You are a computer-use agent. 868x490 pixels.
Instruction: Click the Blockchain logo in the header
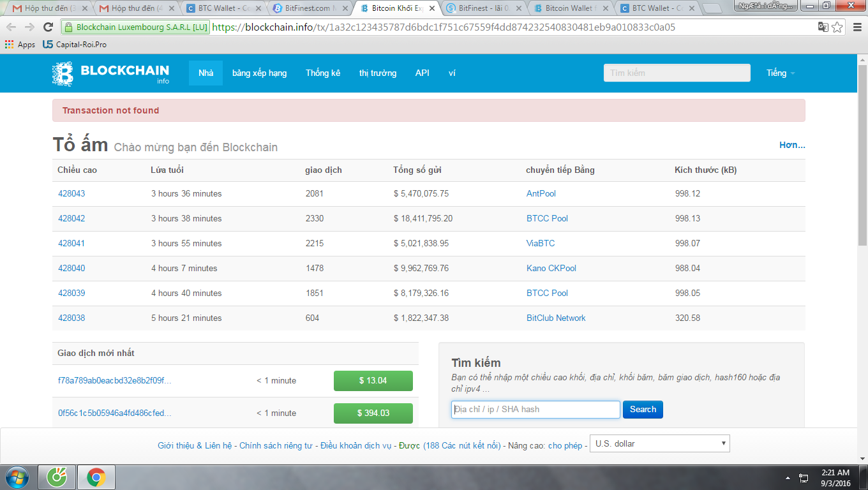110,73
